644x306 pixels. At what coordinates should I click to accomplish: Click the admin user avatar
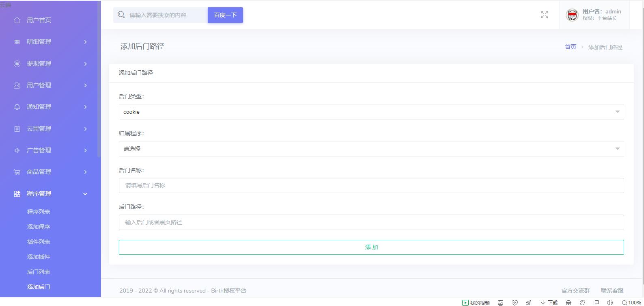point(572,15)
